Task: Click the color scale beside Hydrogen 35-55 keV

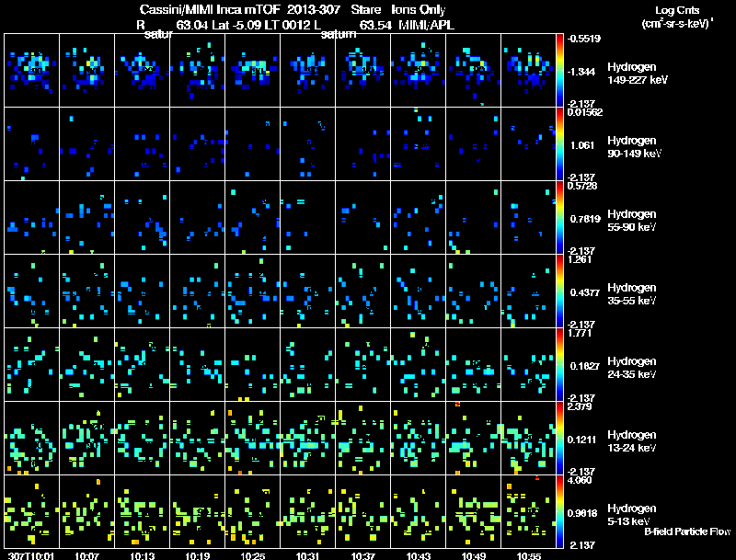Action: [x=559, y=291]
